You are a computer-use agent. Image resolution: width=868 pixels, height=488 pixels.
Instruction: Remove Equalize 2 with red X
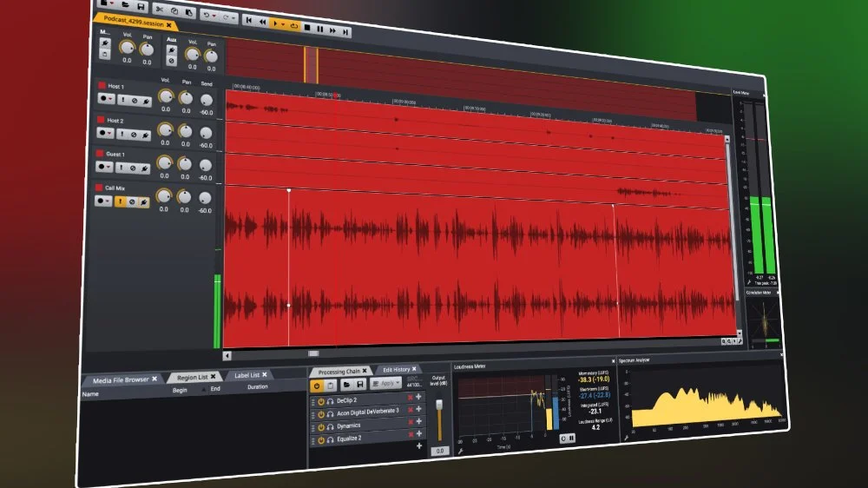click(411, 435)
